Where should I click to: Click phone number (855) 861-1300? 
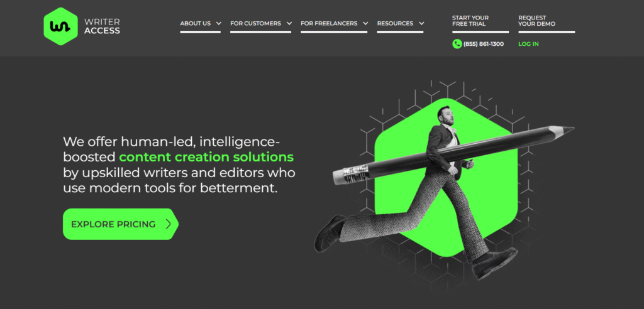(484, 44)
